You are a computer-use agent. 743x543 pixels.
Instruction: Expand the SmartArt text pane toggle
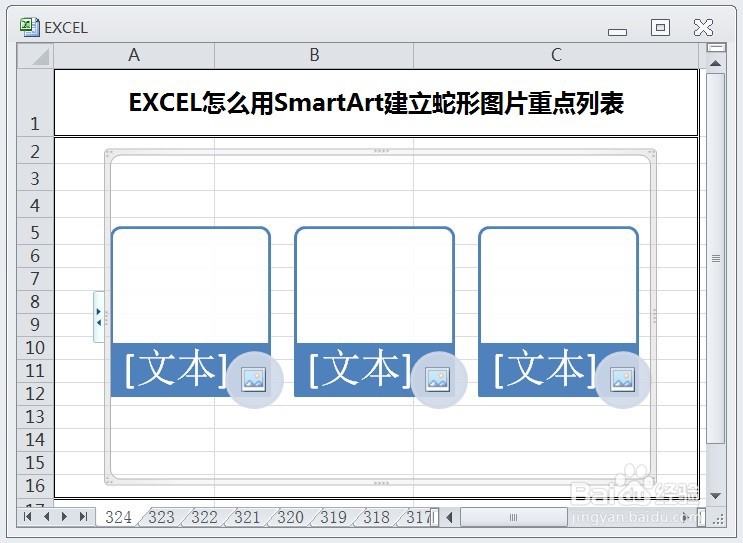tap(99, 317)
